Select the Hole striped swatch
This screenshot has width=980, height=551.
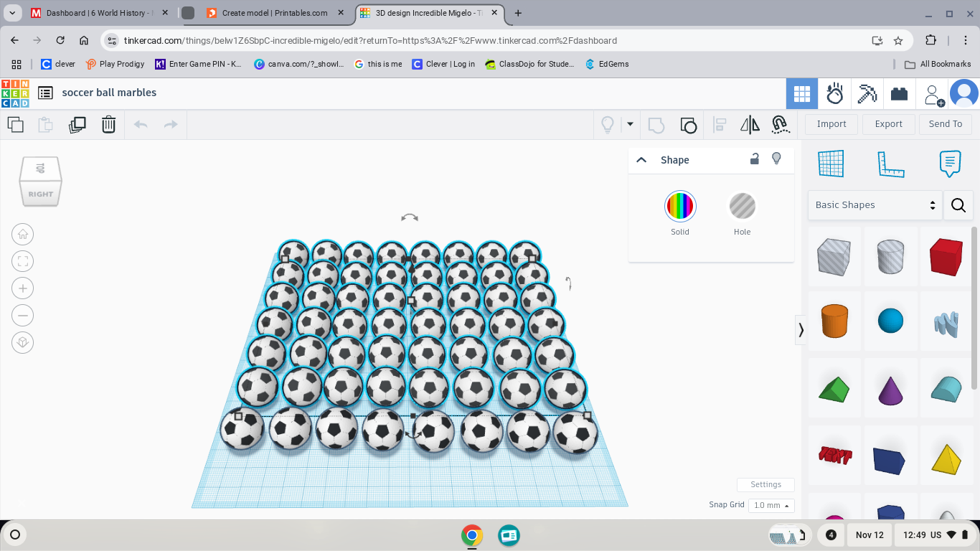point(743,206)
